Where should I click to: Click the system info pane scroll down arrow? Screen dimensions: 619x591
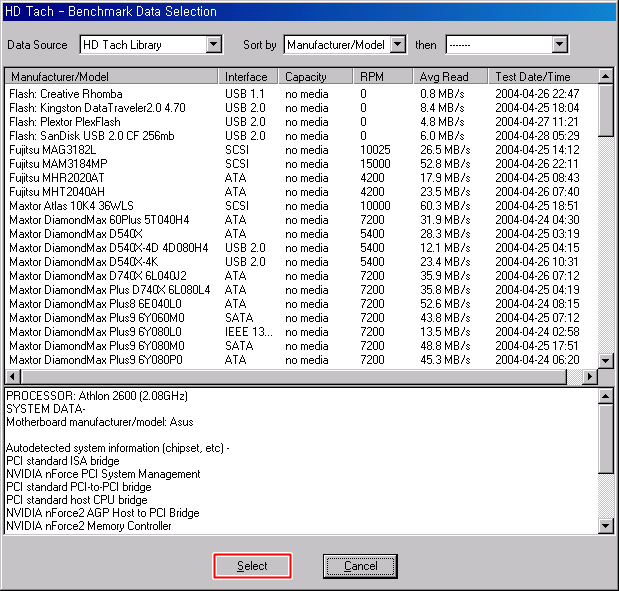pyautogui.click(x=606, y=525)
